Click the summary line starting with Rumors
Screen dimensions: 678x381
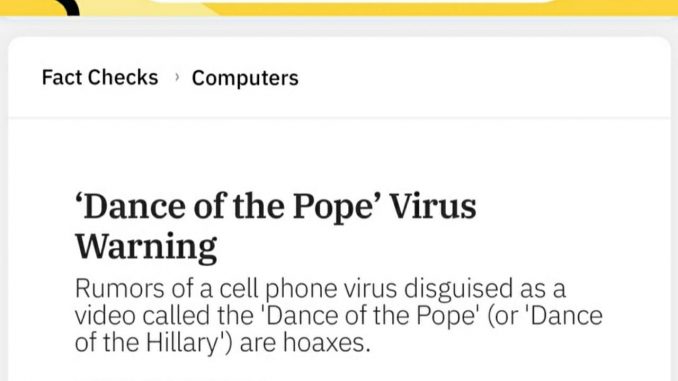[x=320, y=288]
